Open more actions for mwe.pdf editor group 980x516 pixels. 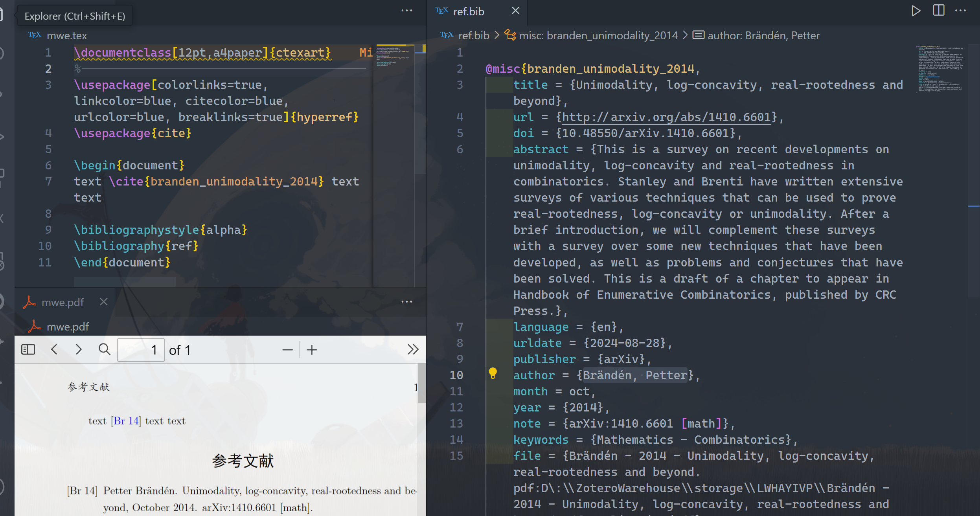(x=407, y=302)
